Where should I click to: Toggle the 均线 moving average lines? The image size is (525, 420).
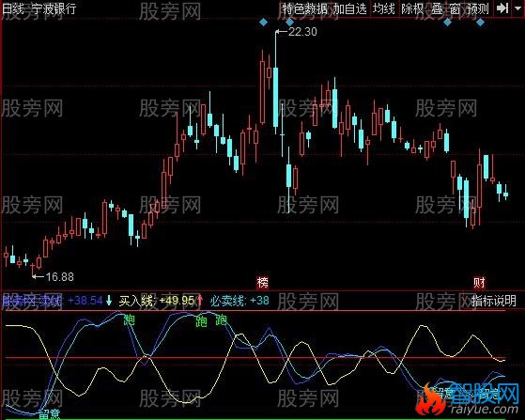tap(384, 8)
